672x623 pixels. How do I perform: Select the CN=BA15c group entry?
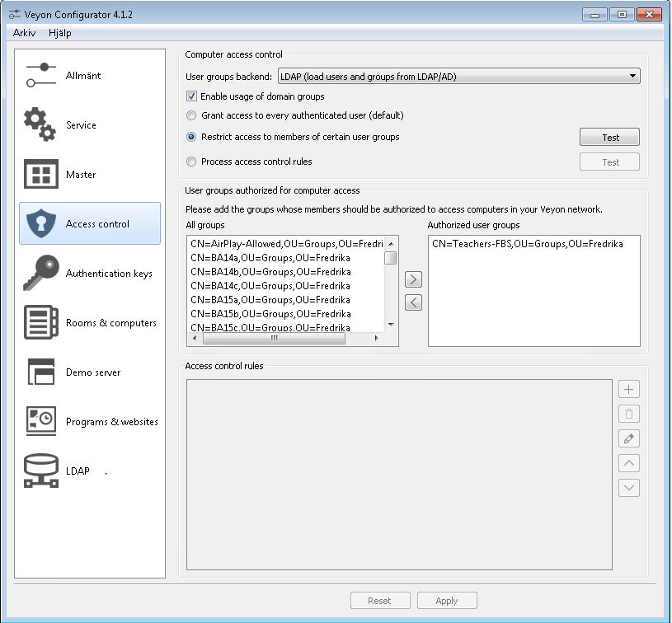coord(286,327)
